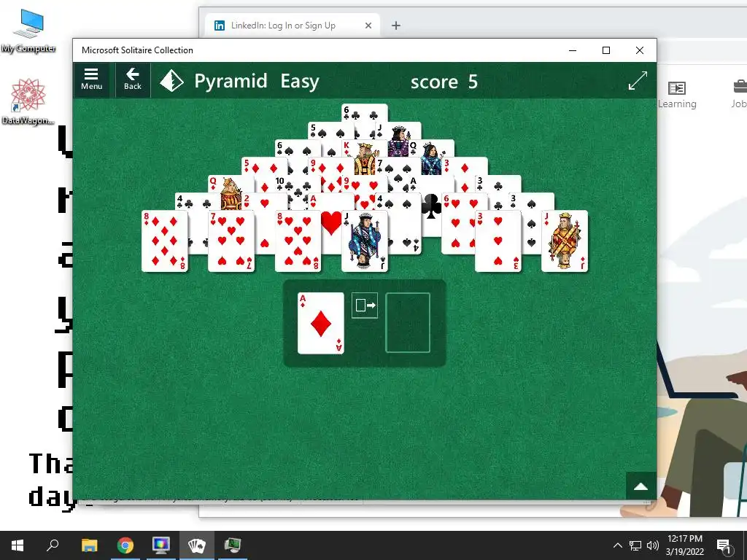
Task: Click the 5 of diamonds card
Action: coord(263,166)
